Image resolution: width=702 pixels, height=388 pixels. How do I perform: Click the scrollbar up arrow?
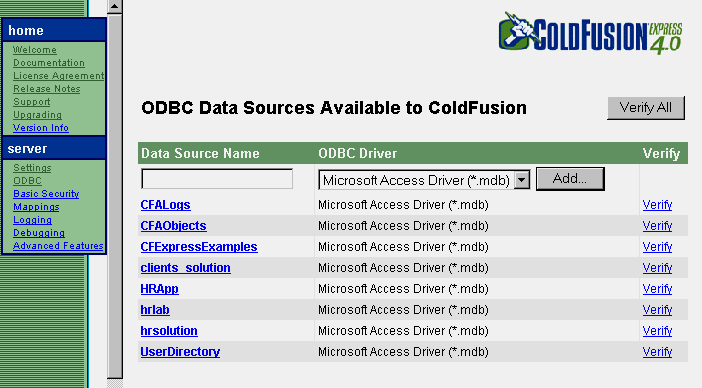115,7
